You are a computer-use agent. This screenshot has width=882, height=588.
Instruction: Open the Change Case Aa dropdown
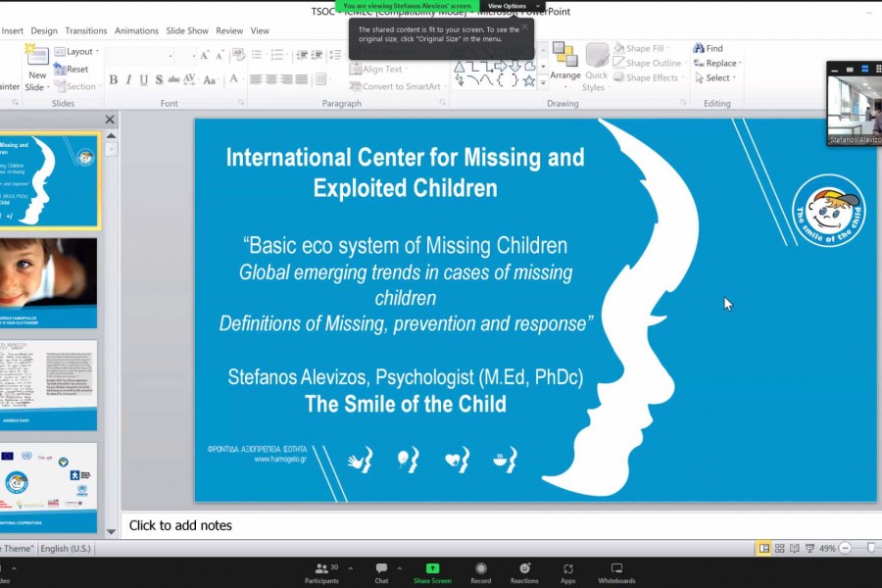pyautogui.click(x=210, y=80)
